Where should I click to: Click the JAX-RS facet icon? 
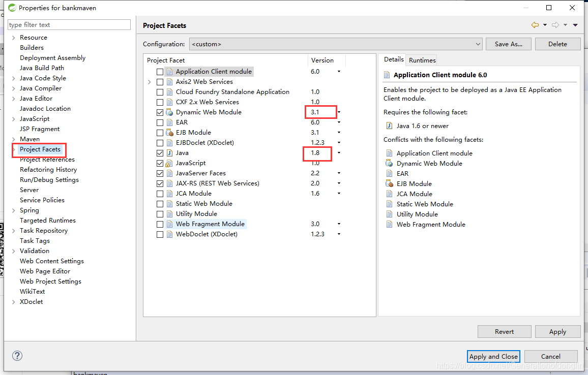pos(169,183)
